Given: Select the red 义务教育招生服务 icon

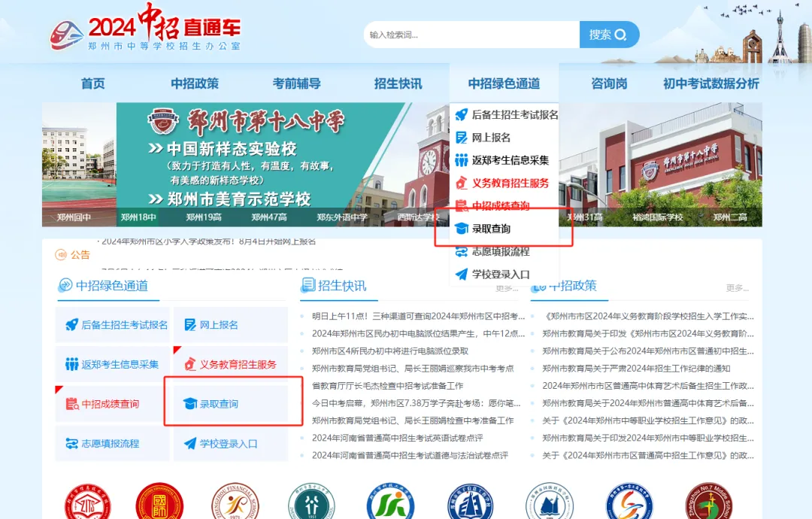Looking at the screenshot, I should (x=188, y=363).
